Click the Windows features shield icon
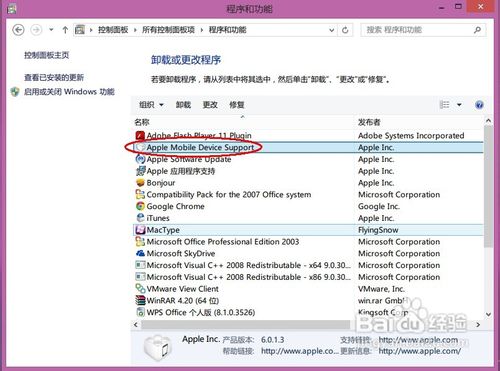500x371 pixels. 15,92
